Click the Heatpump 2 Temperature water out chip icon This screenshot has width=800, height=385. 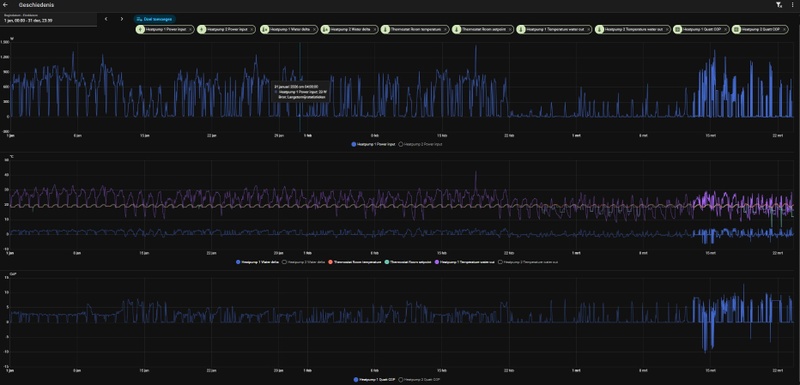pyautogui.click(x=599, y=30)
